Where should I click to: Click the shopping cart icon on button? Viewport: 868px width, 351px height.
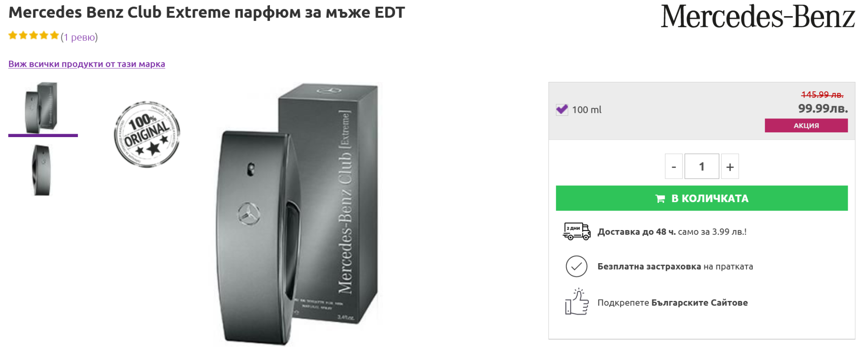[660, 199]
